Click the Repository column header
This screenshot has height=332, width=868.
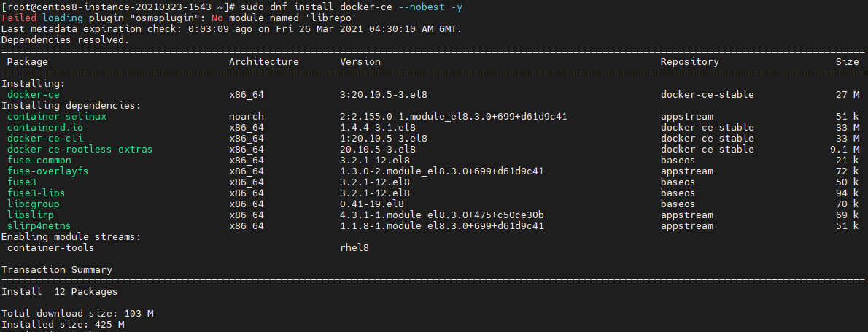point(690,62)
